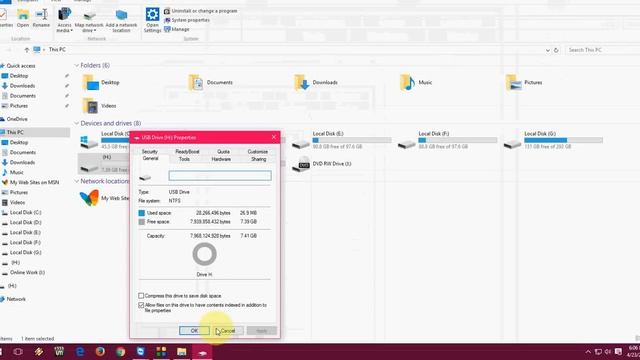Switch to the Tools tab
640x360 pixels.
(x=184, y=159)
